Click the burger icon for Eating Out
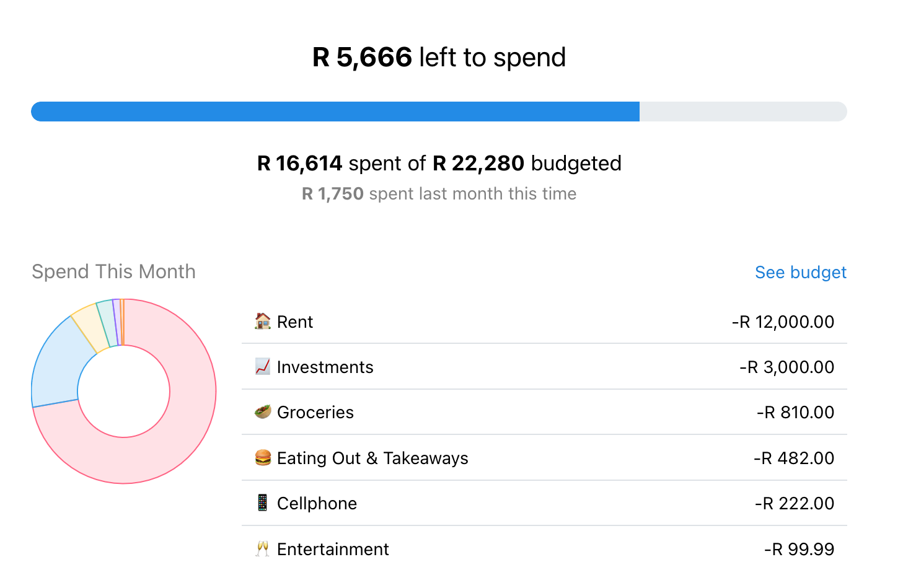 pyautogui.click(x=263, y=457)
